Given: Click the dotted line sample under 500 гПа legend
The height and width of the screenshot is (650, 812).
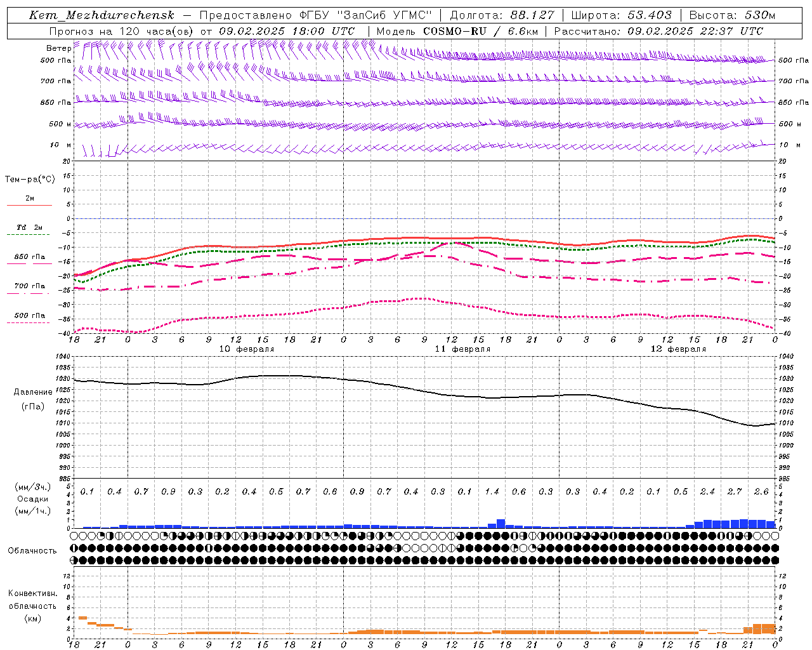Looking at the screenshot, I should (28, 323).
